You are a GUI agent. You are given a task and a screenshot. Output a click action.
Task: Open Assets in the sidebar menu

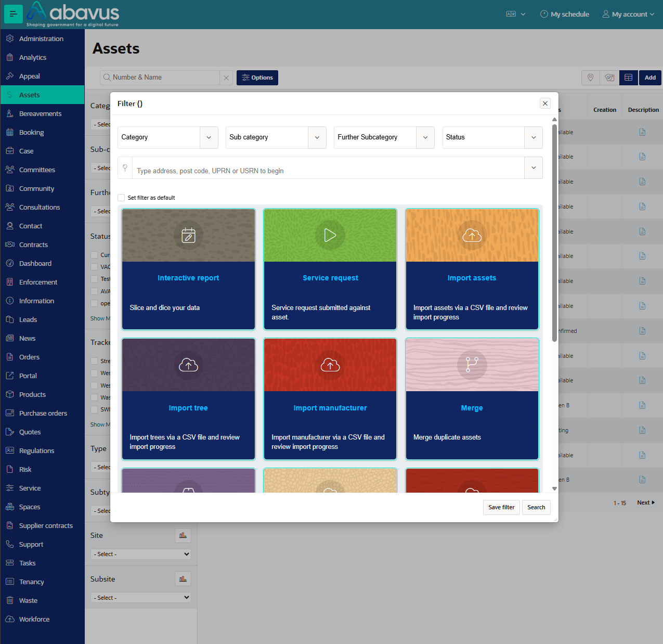coord(42,95)
